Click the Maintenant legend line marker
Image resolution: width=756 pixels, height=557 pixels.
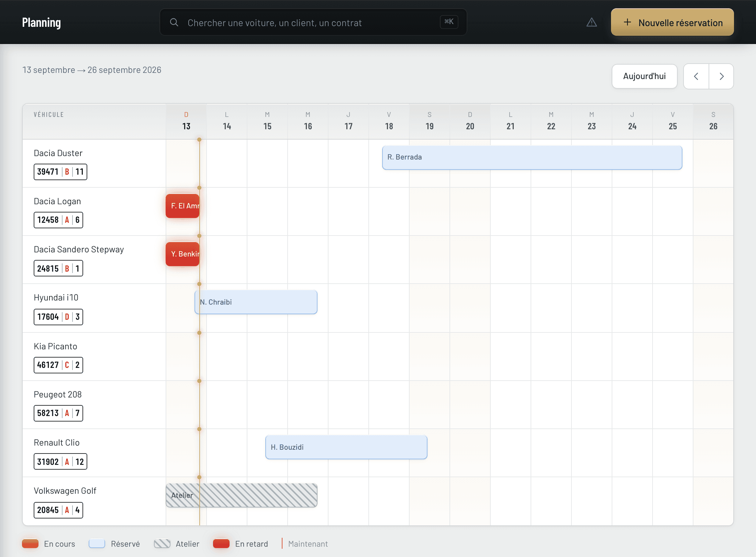pyautogui.click(x=282, y=543)
